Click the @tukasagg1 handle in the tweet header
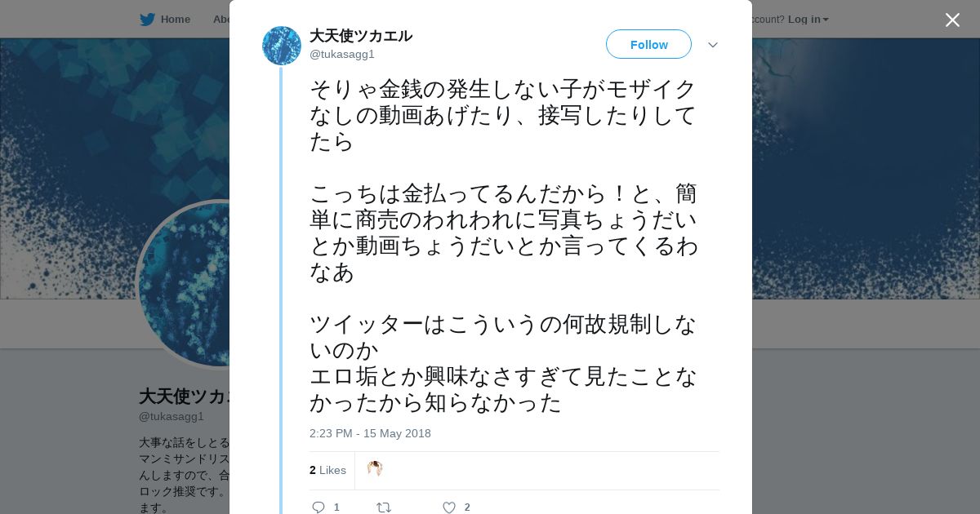Screen dimensions: 980x514 click(341, 55)
